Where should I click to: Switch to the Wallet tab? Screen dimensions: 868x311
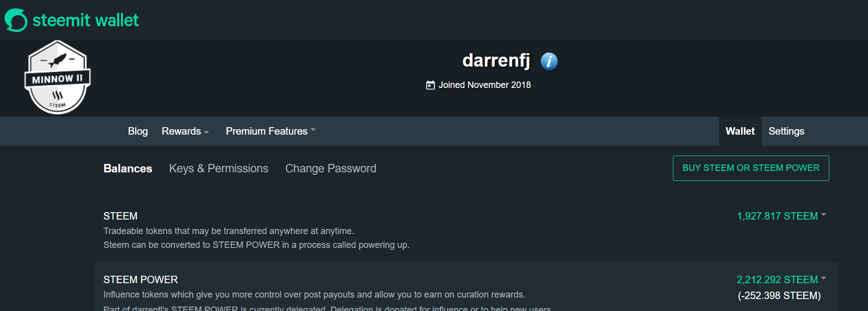coord(740,131)
